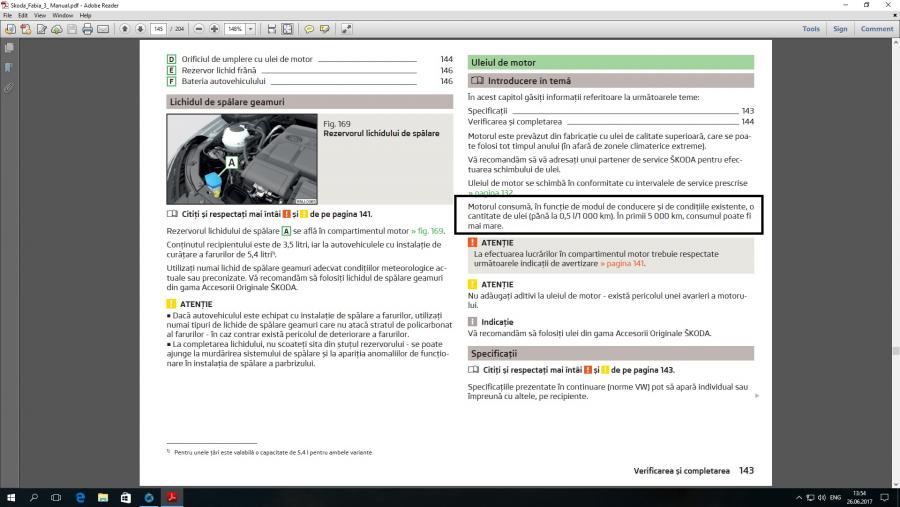Switch to read mode view

pyautogui.click(x=346, y=29)
